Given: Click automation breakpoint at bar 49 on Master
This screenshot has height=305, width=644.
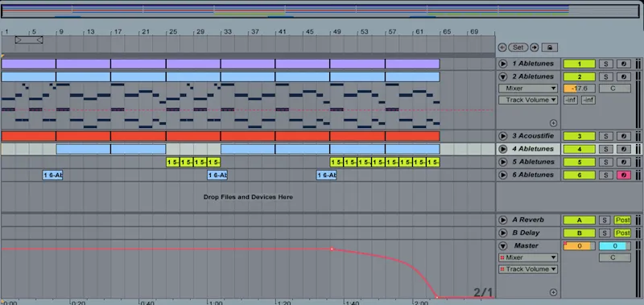Looking at the screenshot, I should pyautogui.click(x=332, y=249).
